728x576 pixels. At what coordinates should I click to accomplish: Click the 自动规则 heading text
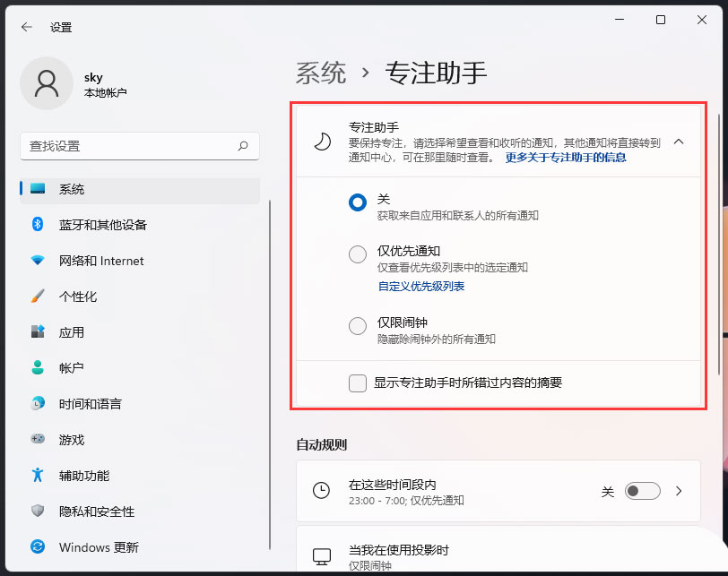(321, 444)
